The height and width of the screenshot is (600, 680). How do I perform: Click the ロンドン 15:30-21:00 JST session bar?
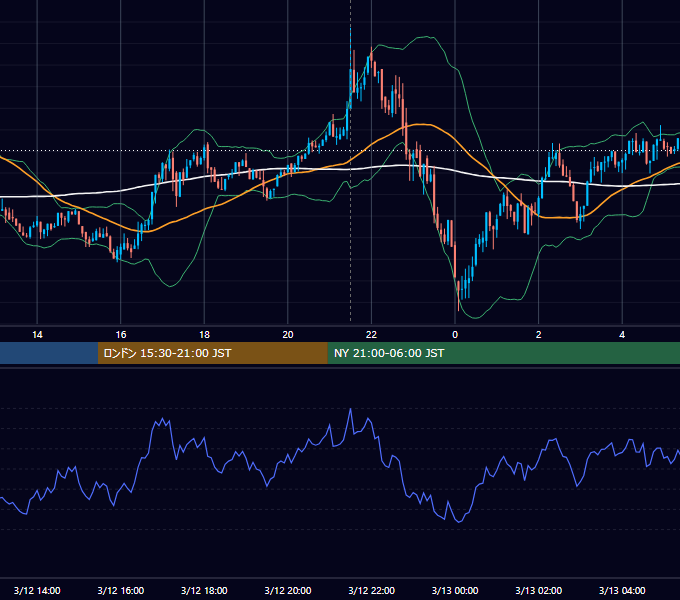212,353
